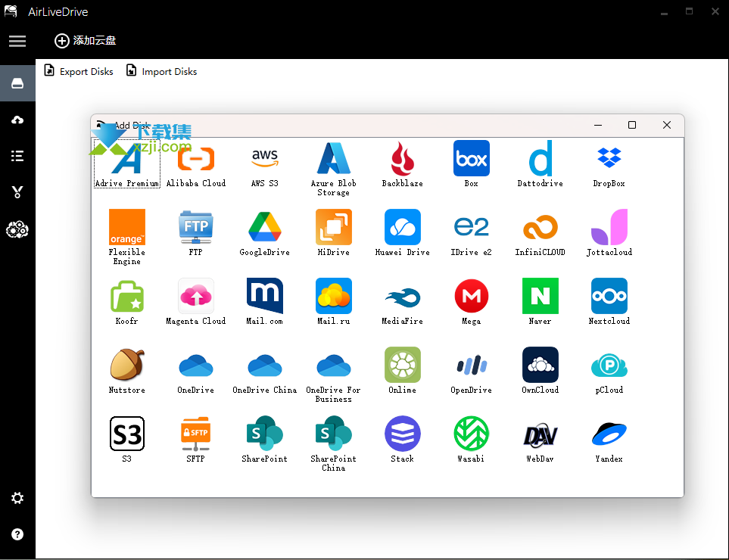
Task: Maximize the Add Disk dialog
Action: tap(632, 125)
